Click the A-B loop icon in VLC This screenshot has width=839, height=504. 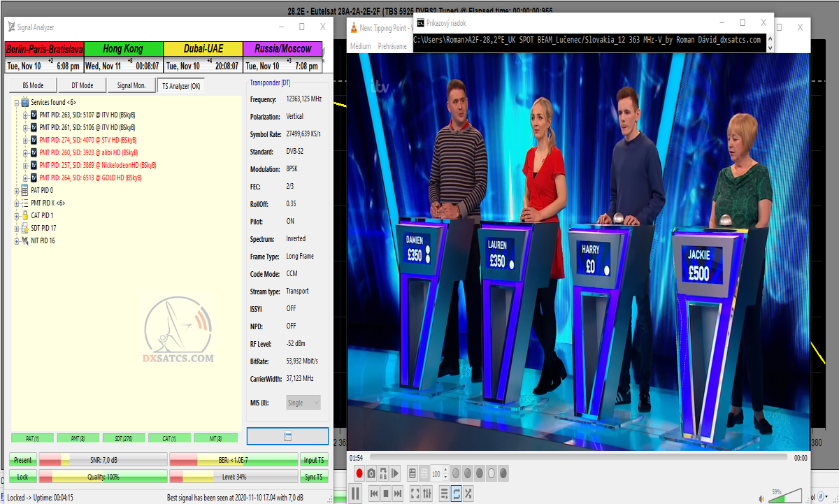tap(383, 473)
